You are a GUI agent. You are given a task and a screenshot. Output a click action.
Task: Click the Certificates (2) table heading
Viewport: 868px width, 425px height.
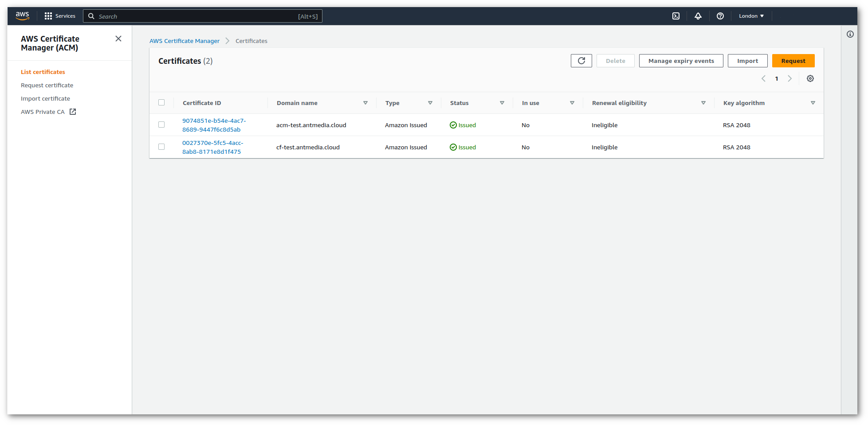pos(185,61)
